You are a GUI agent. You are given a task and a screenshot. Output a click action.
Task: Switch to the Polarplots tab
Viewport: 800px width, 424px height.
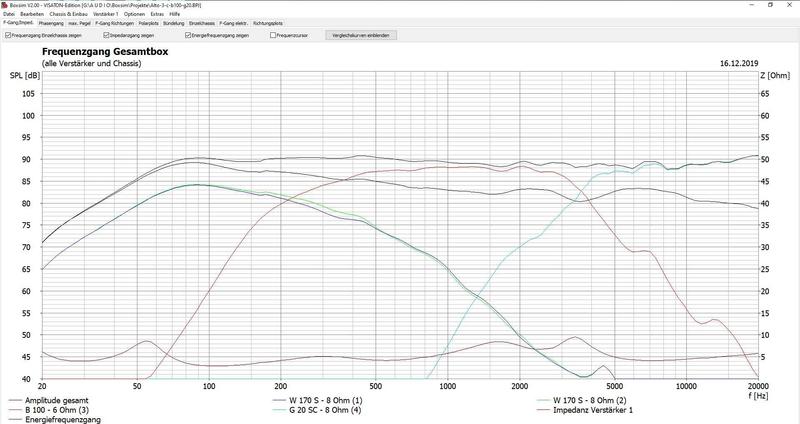(x=149, y=23)
